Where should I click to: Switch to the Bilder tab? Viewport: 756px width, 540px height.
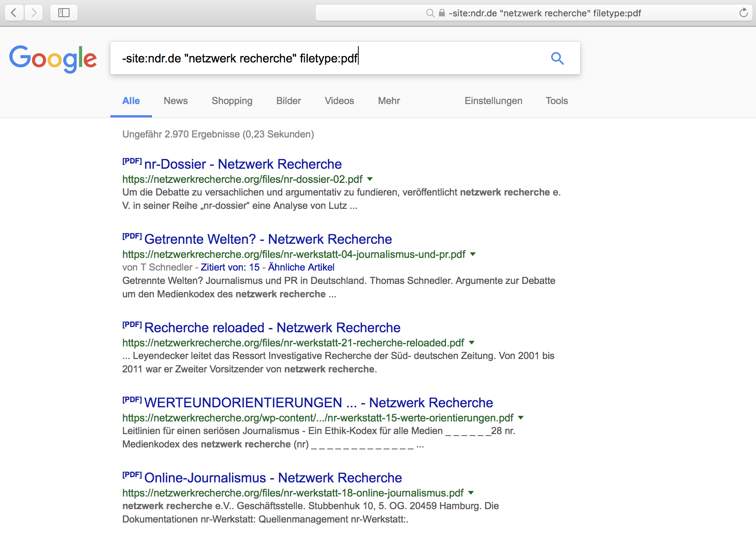coord(288,101)
